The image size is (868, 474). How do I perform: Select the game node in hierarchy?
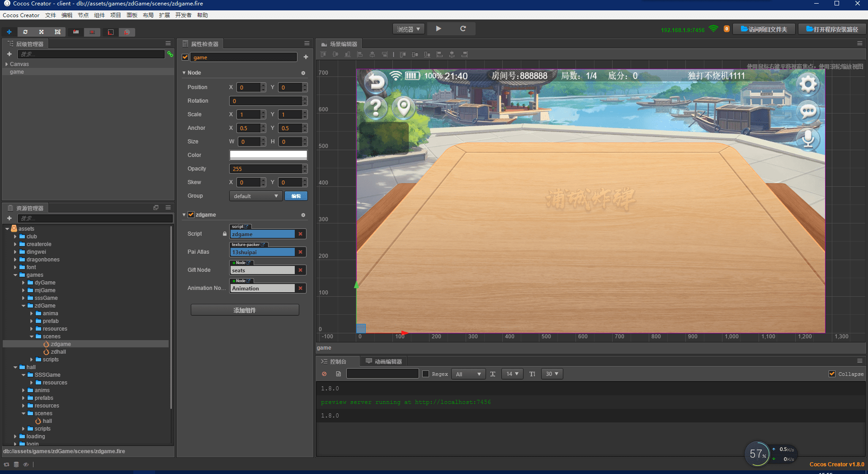click(x=88, y=72)
